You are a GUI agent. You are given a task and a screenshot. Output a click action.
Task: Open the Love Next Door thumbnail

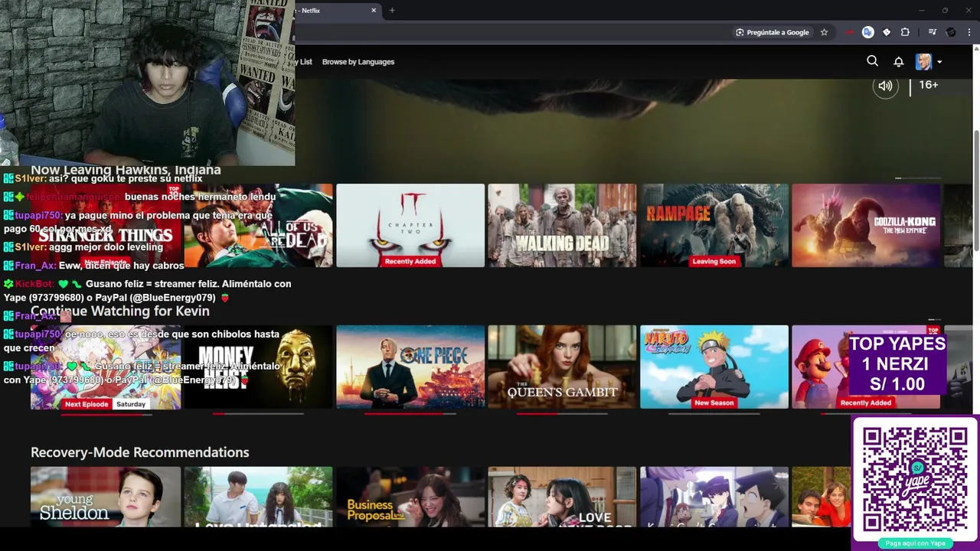(562, 497)
